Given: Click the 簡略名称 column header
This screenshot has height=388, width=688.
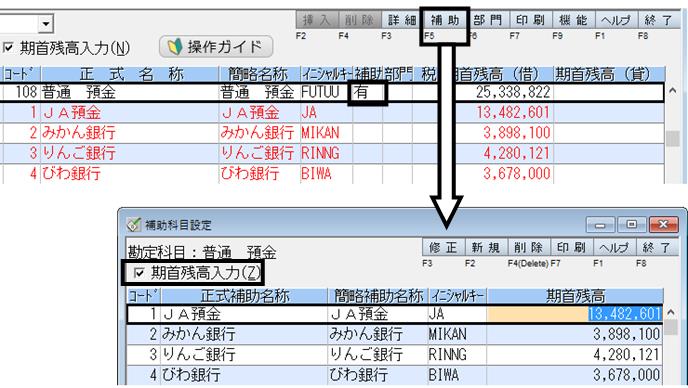Looking at the screenshot, I should click(x=259, y=74).
